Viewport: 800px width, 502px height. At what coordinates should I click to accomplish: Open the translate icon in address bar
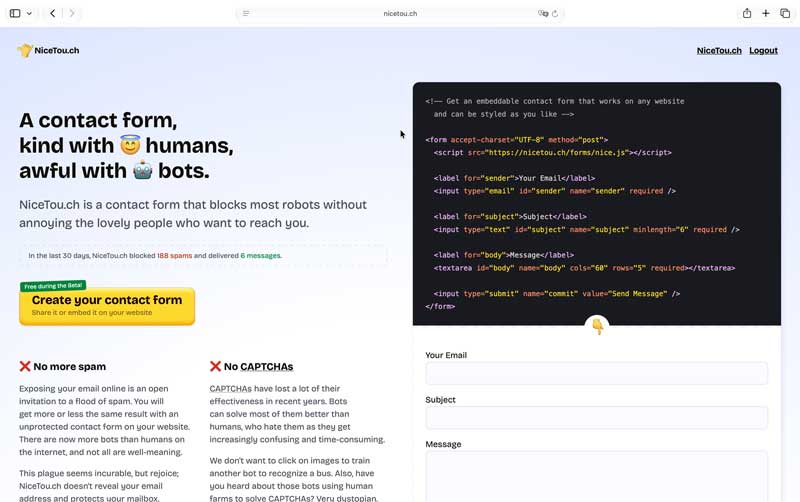pyautogui.click(x=543, y=13)
